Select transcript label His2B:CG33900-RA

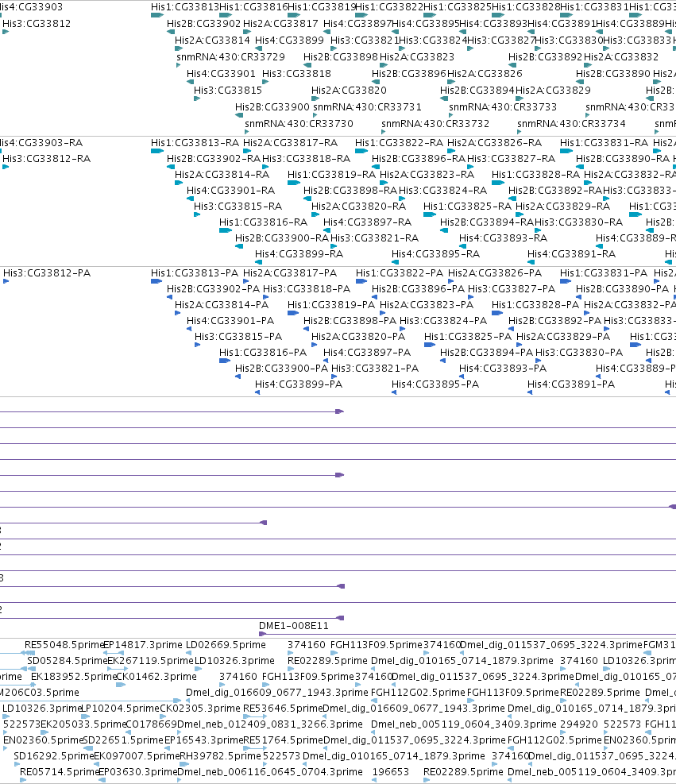click(282, 238)
